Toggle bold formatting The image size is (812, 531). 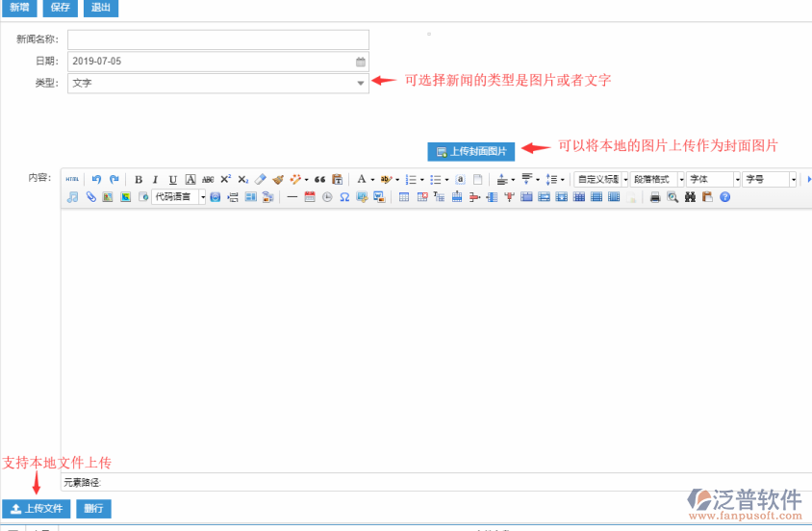[x=139, y=179]
